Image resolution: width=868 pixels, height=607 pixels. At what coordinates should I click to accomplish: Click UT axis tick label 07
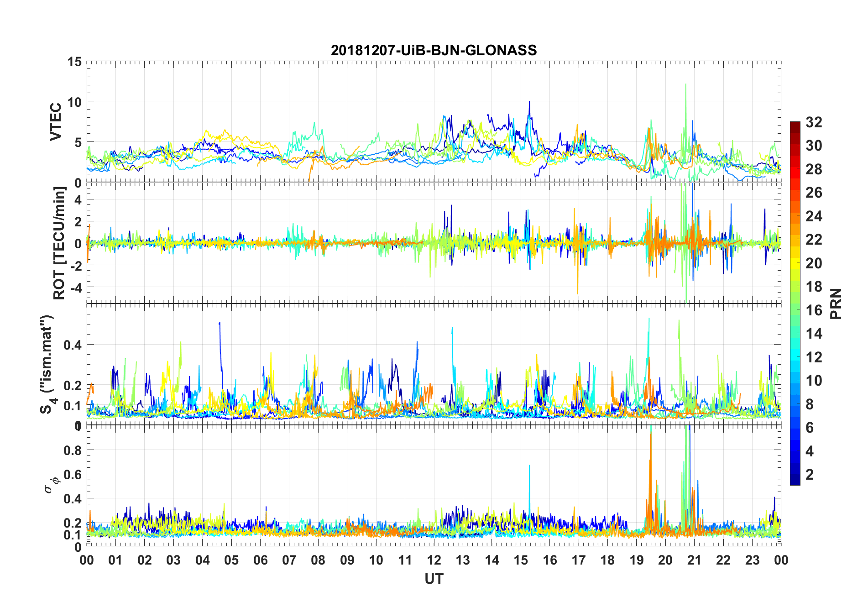pos(289,560)
